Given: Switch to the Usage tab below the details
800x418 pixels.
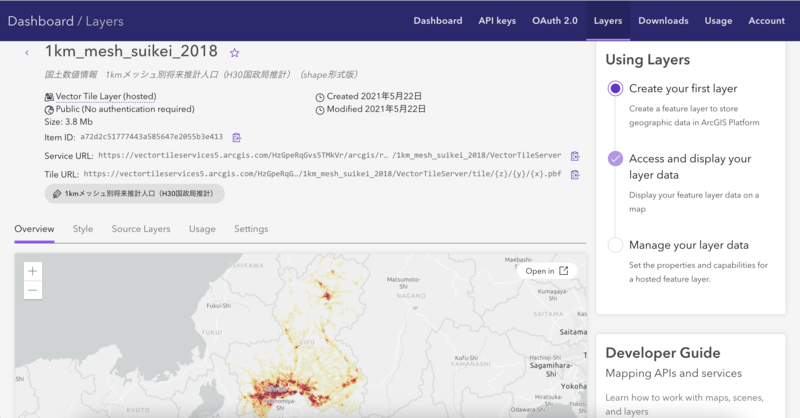Looking at the screenshot, I should click(x=202, y=229).
